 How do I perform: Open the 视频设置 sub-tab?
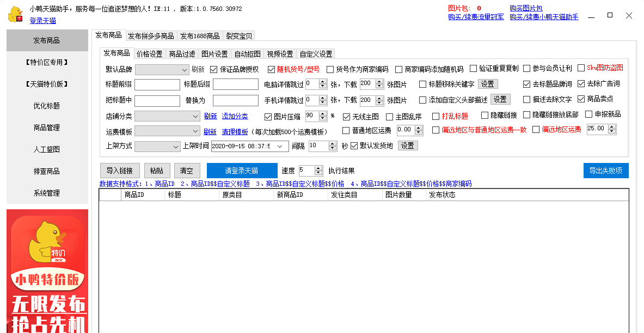pos(280,54)
